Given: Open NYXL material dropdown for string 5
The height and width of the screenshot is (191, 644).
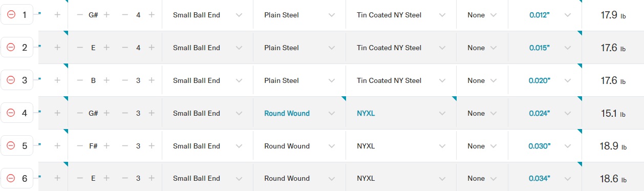Looking at the screenshot, I should [401, 146].
